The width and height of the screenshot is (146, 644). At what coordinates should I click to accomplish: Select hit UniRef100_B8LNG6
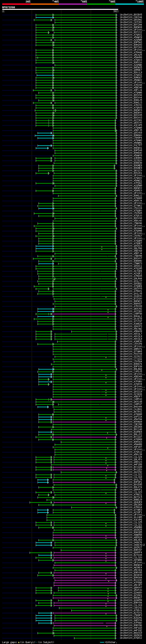tap(131, 369)
